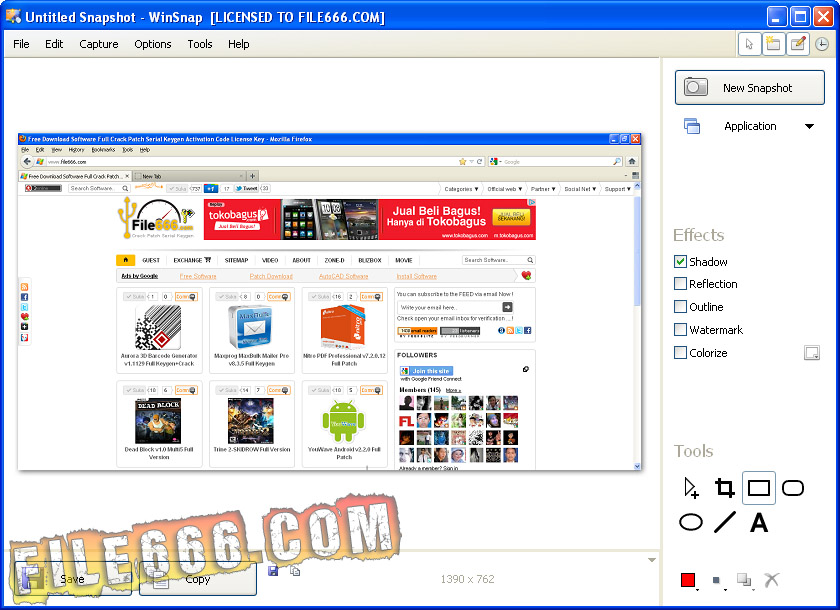Viewport: 840px width, 610px height.
Task: Open the File menu
Action: click(x=21, y=44)
